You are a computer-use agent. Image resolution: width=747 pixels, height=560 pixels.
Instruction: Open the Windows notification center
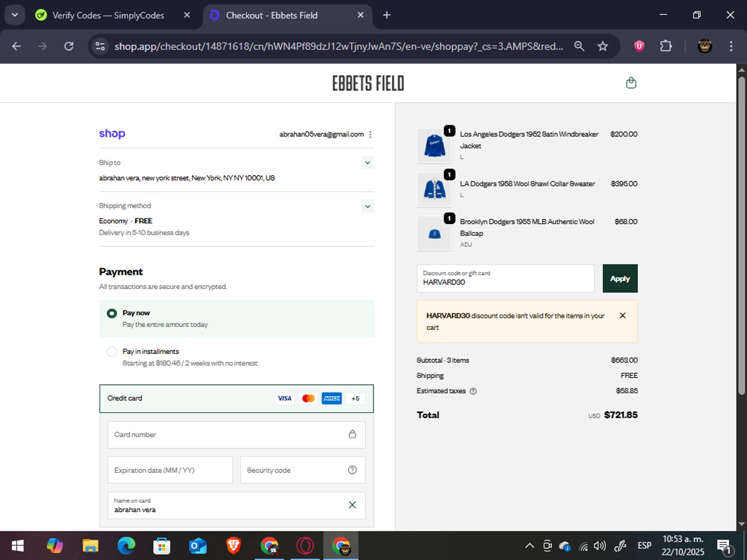725,547
